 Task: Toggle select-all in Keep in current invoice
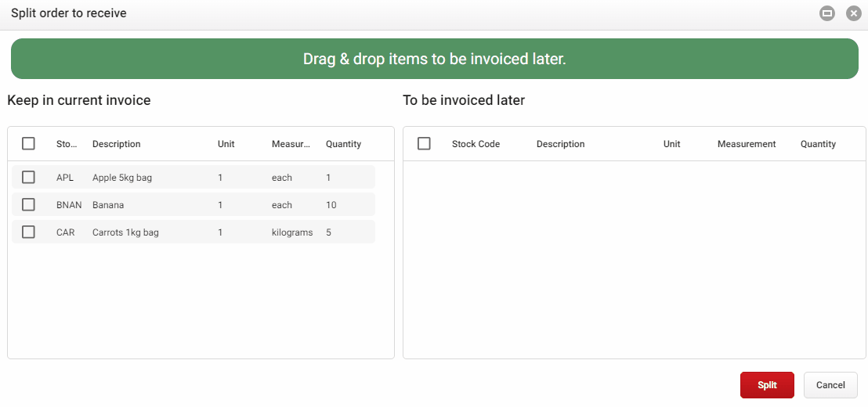pyautogui.click(x=28, y=144)
